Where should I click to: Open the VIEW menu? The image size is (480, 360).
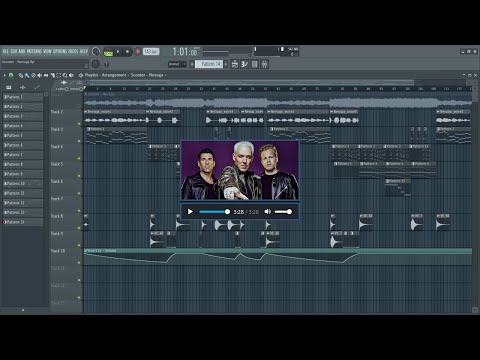pyautogui.click(x=47, y=51)
